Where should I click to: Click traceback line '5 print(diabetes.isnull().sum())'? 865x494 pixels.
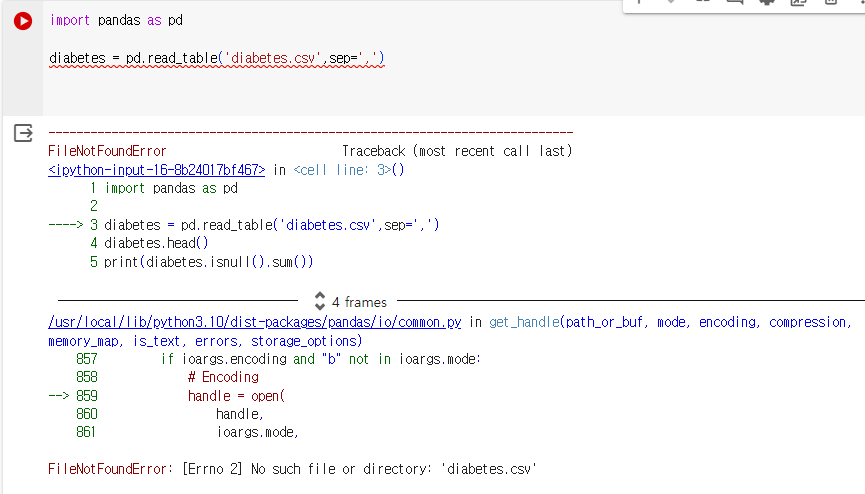click(x=201, y=262)
